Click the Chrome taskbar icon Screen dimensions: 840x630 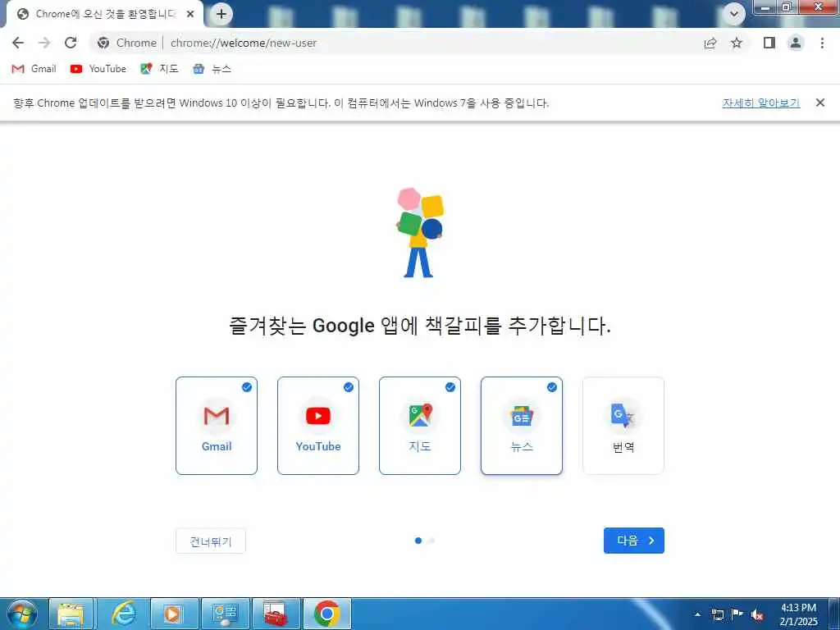click(326, 614)
